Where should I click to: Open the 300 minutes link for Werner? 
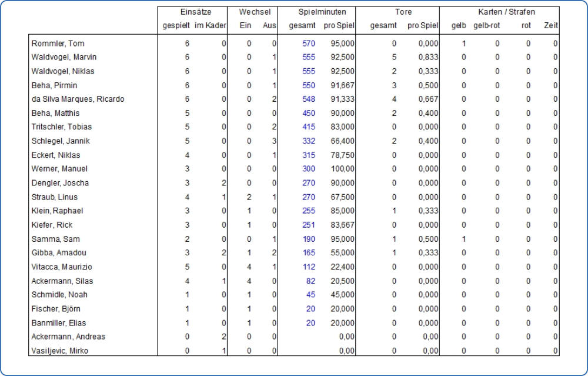tap(309, 169)
